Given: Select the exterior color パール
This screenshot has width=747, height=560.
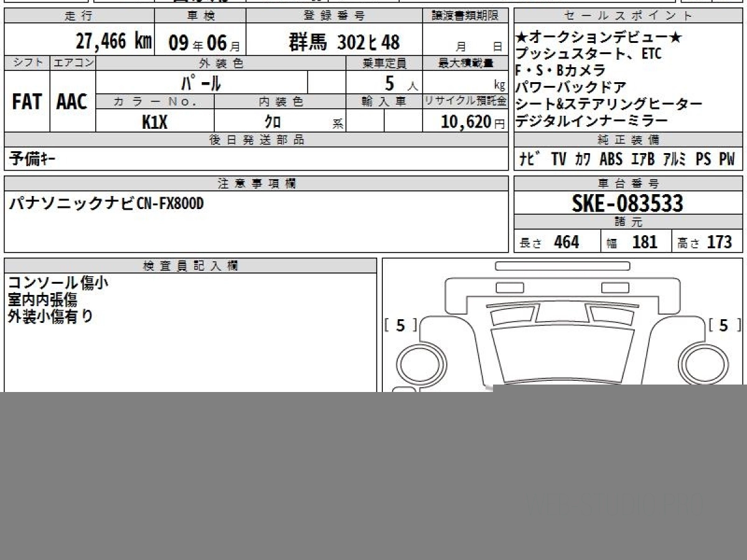Looking at the screenshot, I should click(x=200, y=83).
